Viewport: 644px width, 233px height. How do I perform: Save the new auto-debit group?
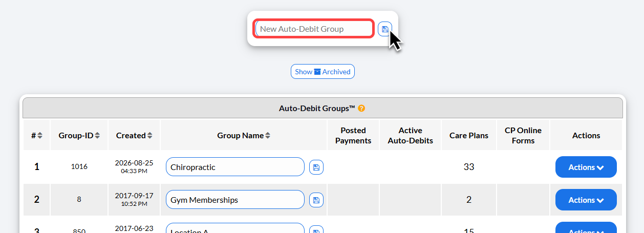click(385, 29)
